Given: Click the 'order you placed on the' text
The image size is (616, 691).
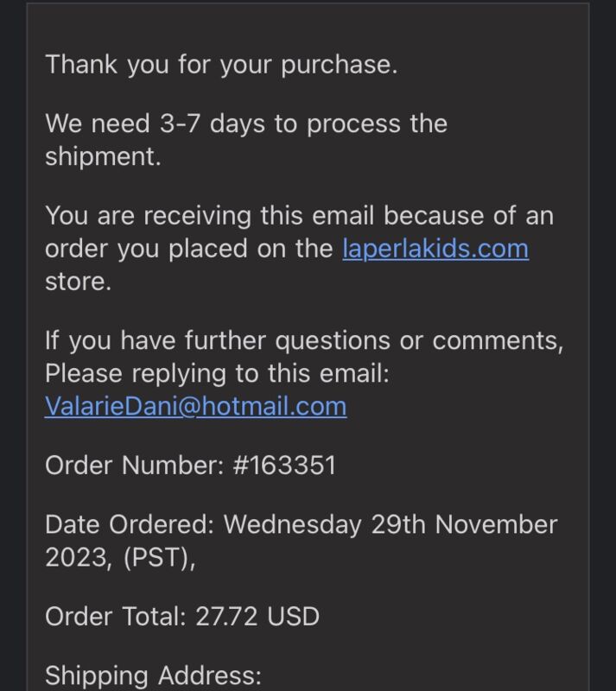Looking at the screenshot, I should [188, 249].
